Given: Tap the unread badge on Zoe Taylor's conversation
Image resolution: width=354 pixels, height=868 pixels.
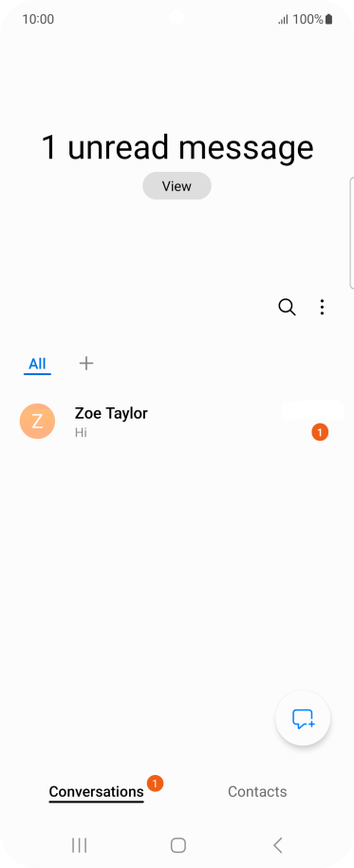Looking at the screenshot, I should click(320, 432).
